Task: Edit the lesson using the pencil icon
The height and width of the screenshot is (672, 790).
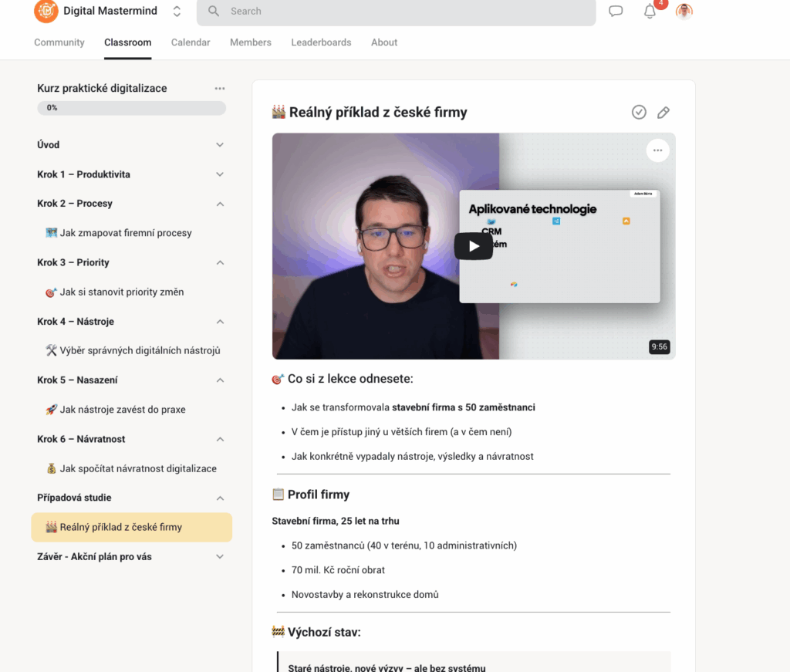Action: click(663, 112)
